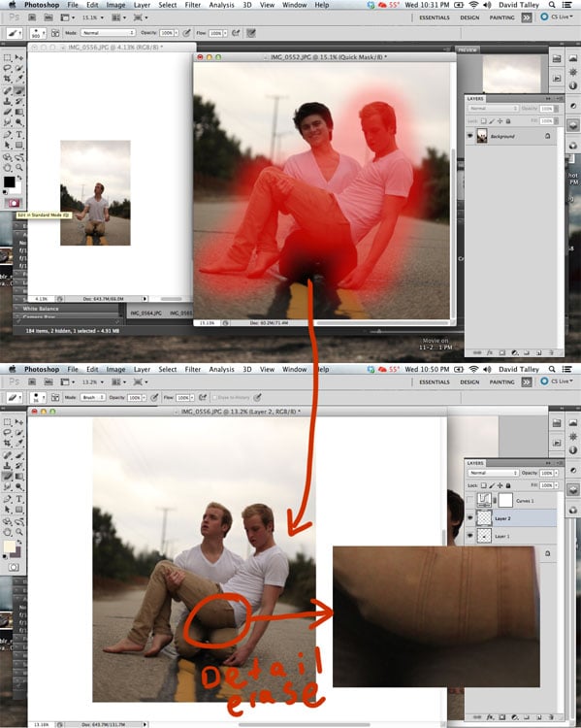Open CS Live in the 13.2% application bar
This screenshot has height=728, width=581.
click(x=557, y=381)
